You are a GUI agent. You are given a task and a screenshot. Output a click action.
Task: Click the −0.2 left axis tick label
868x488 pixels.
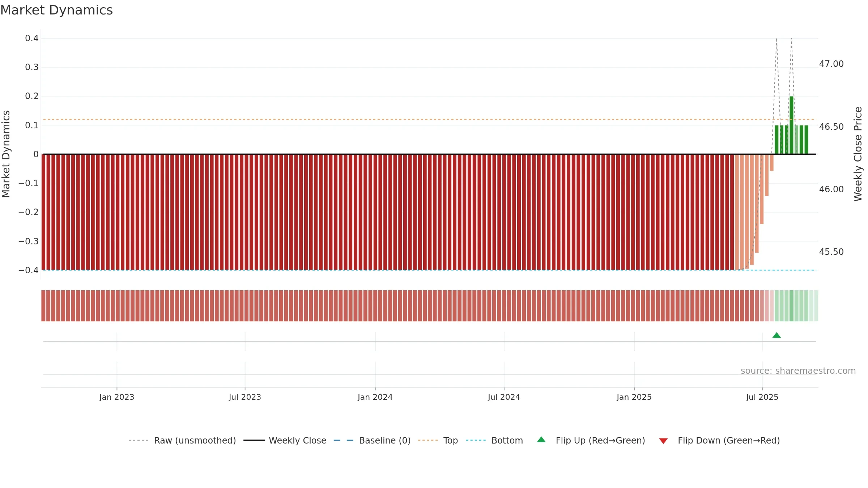(29, 212)
